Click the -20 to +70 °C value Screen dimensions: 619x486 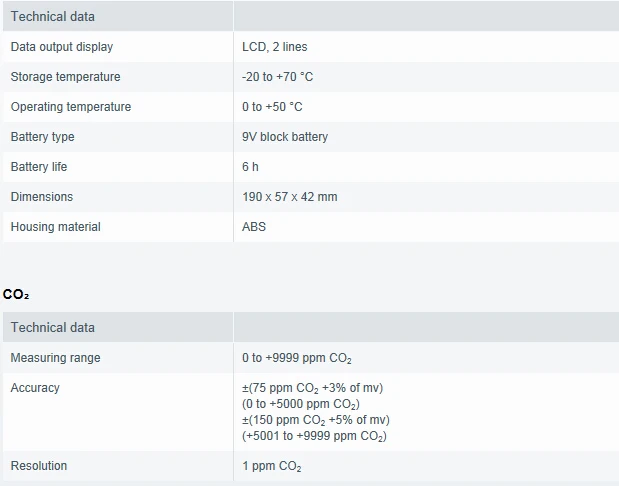[278, 77]
